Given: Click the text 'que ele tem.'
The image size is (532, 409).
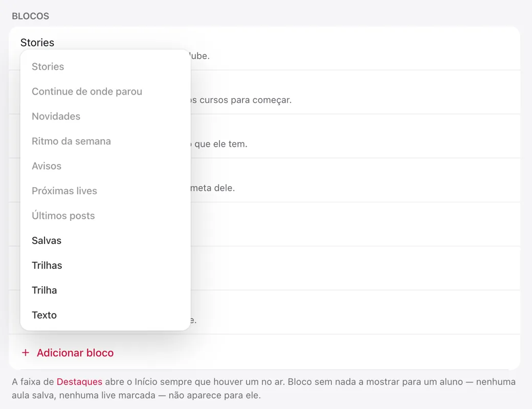Looking at the screenshot, I should 221,144.
